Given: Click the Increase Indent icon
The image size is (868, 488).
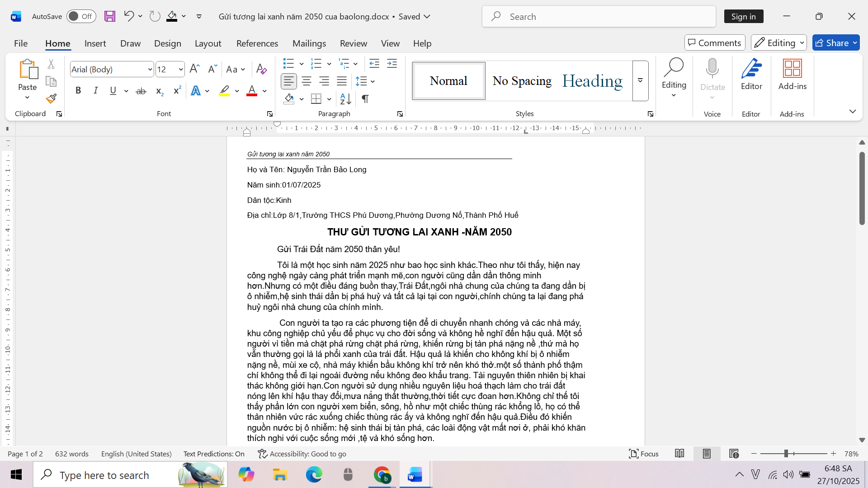Looking at the screenshot, I should click(x=392, y=63).
